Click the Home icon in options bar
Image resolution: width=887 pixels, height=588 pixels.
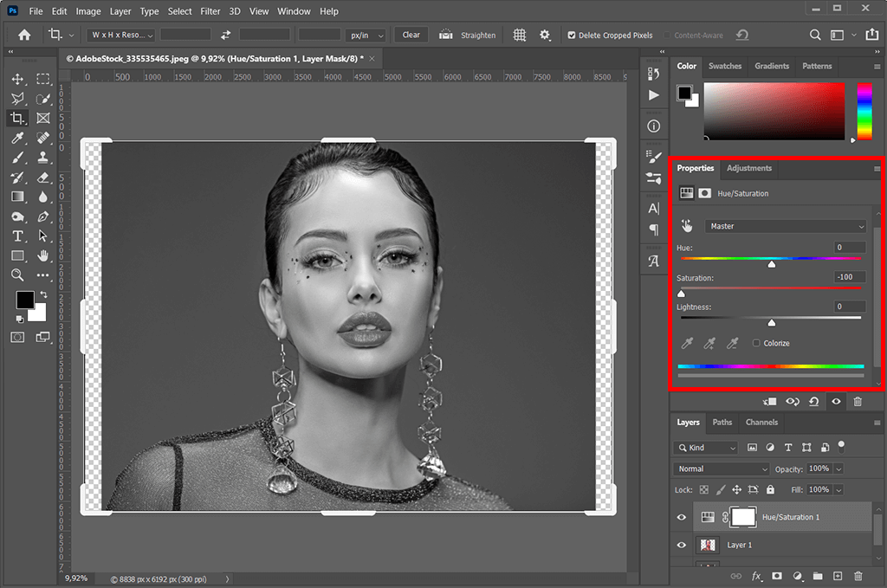tap(24, 35)
